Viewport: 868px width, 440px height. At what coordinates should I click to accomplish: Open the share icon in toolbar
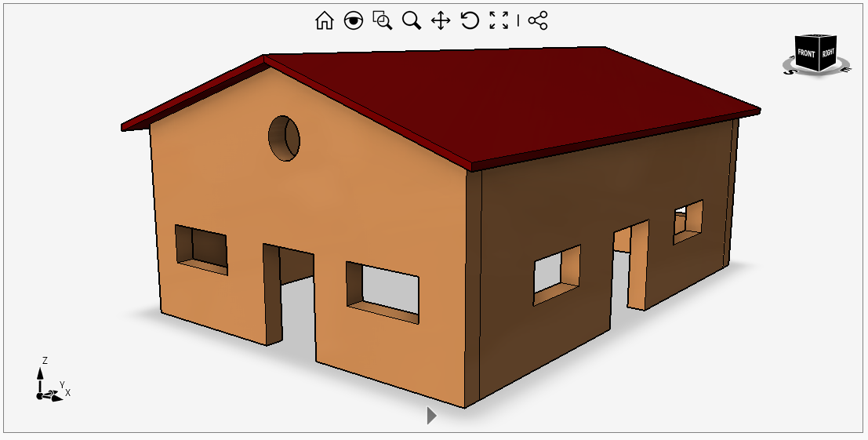click(x=538, y=21)
